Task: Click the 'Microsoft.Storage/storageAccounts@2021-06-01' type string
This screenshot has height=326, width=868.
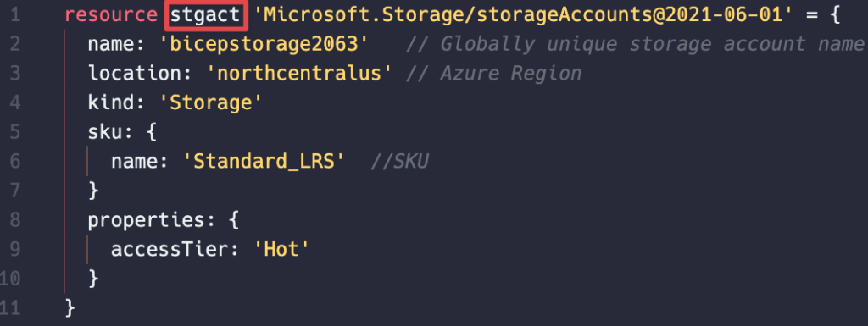Action: pos(522,15)
